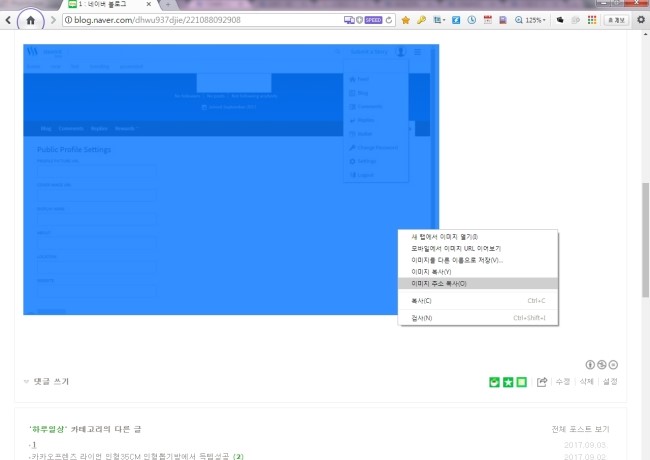Open the browser settings gear icon
This screenshot has height=460, width=650.
tap(640, 19)
